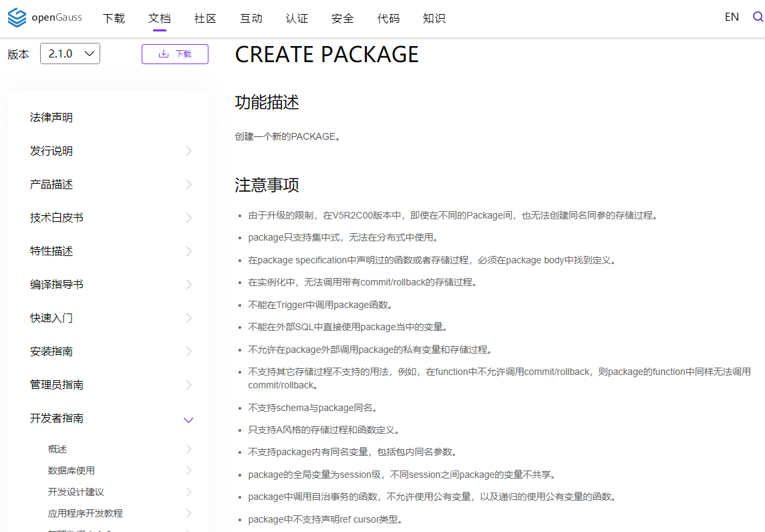765x532 pixels.
Task: Open the 管理员指南 sidebar item
Action: click(57, 384)
